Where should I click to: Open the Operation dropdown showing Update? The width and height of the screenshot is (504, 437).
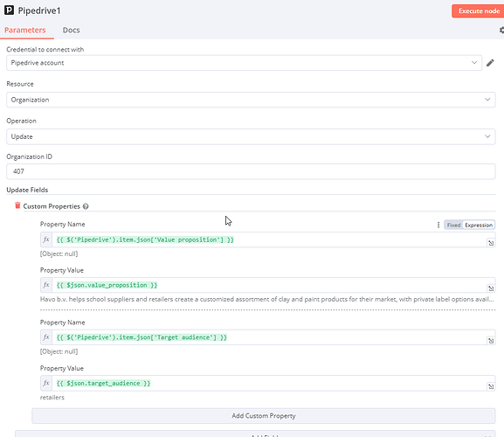click(251, 136)
